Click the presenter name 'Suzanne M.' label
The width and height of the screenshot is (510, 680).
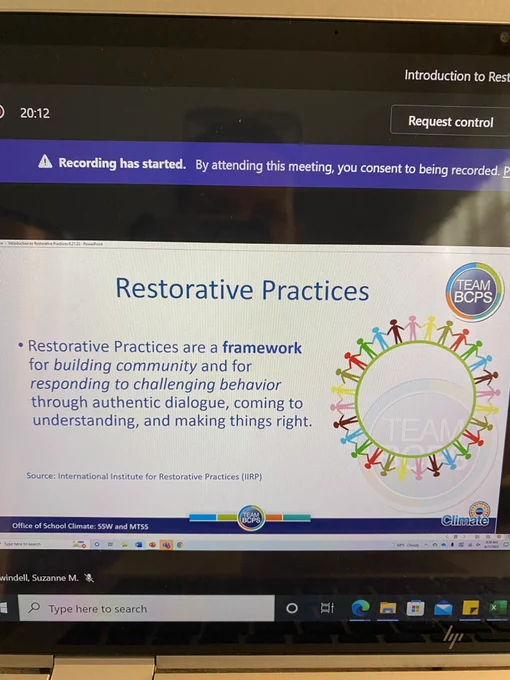(39, 578)
